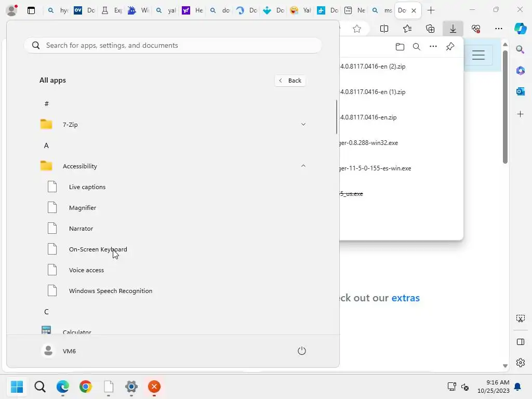Launch On-Screen Keyboard
The width and height of the screenshot is (532, 399).
(98, 249)
